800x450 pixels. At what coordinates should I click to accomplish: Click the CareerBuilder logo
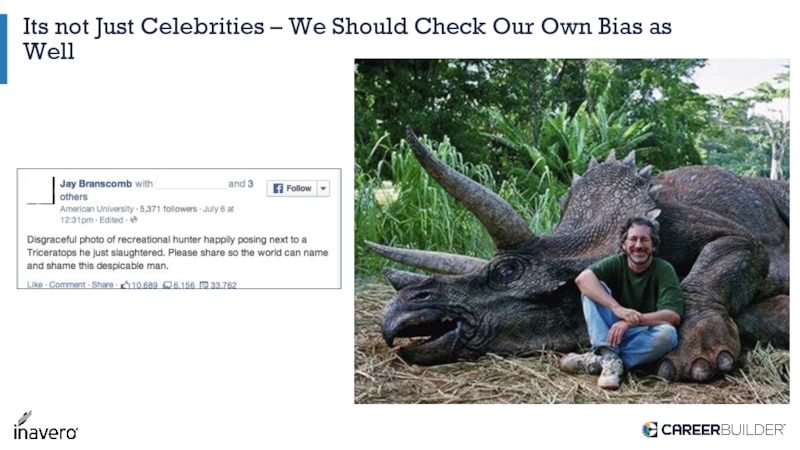713,429
